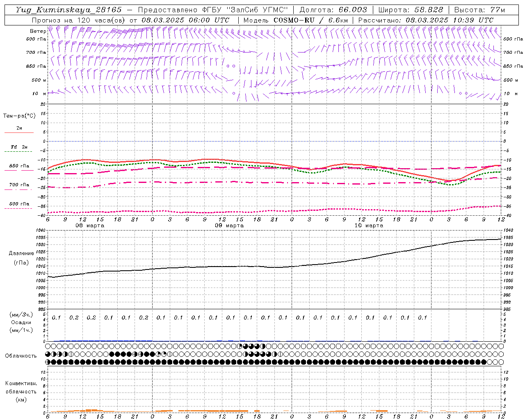Click the "(гПа)" unit under Давление
Screen dimensions: 525x420
coord(21,262)
